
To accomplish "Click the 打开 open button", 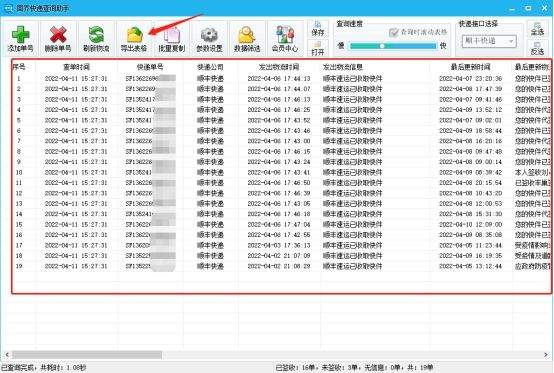I will point(318,48).
